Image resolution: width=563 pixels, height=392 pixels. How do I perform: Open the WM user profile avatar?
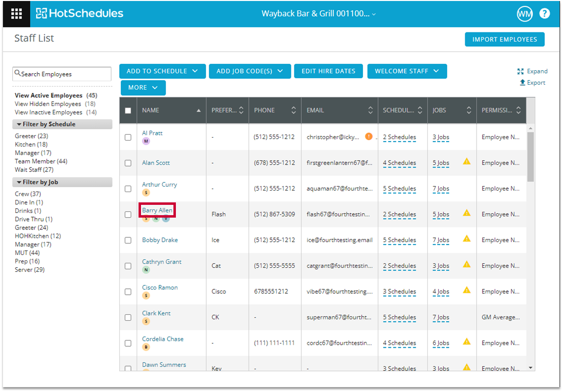click(x=525, y=14)
